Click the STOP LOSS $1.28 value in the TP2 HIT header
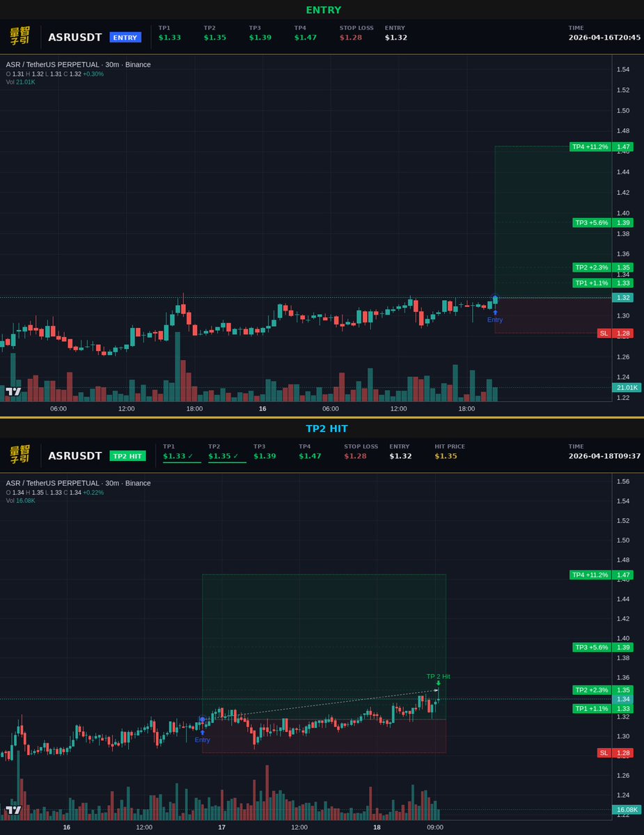 point(355,456)
